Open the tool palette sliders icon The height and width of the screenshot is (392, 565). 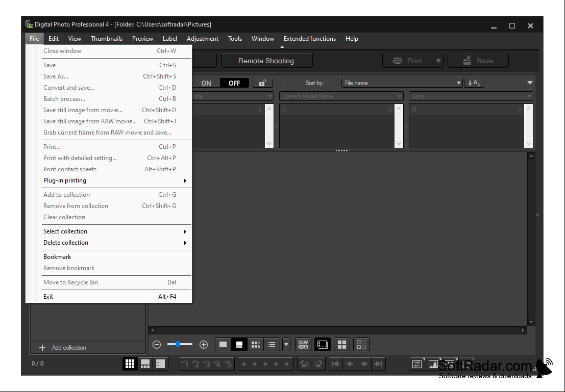[417, 364]
